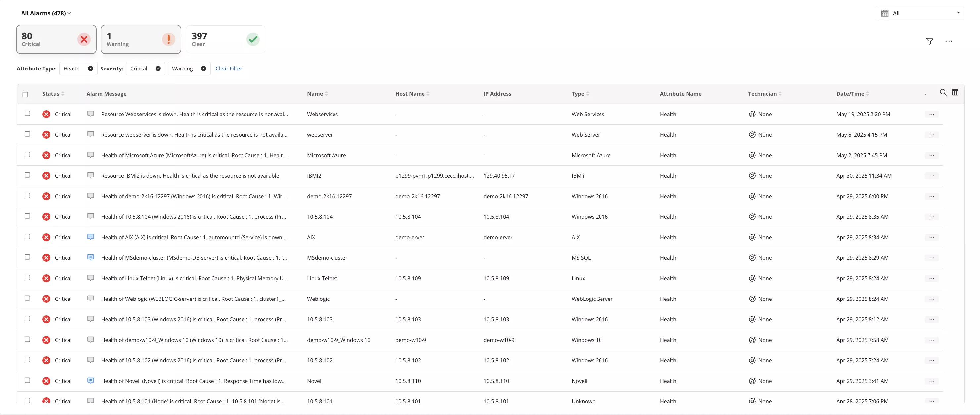Click the calendar icon in the time selector

pos(885,13)
